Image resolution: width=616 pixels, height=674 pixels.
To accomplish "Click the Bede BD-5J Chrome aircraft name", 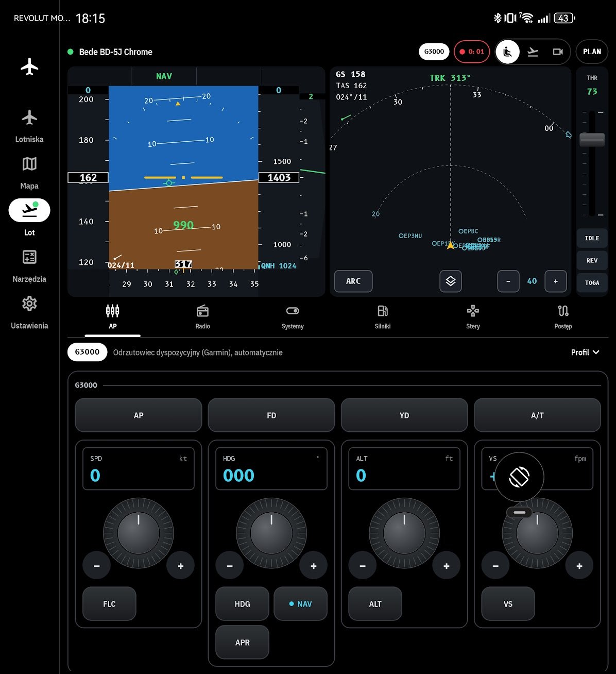I will coord(115,52).
